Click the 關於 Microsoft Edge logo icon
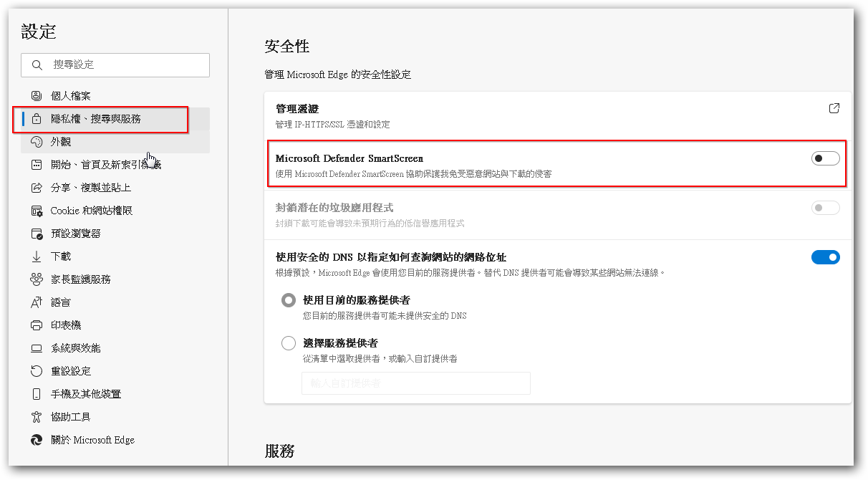The width and height of the screenshot is (868, 480). (37, 440)
